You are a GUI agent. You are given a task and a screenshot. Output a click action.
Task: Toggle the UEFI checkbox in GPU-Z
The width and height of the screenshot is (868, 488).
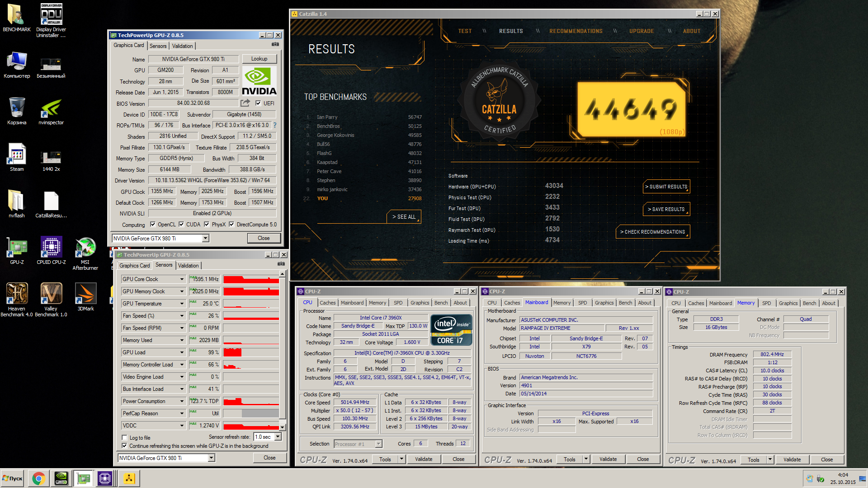(258, 103)
